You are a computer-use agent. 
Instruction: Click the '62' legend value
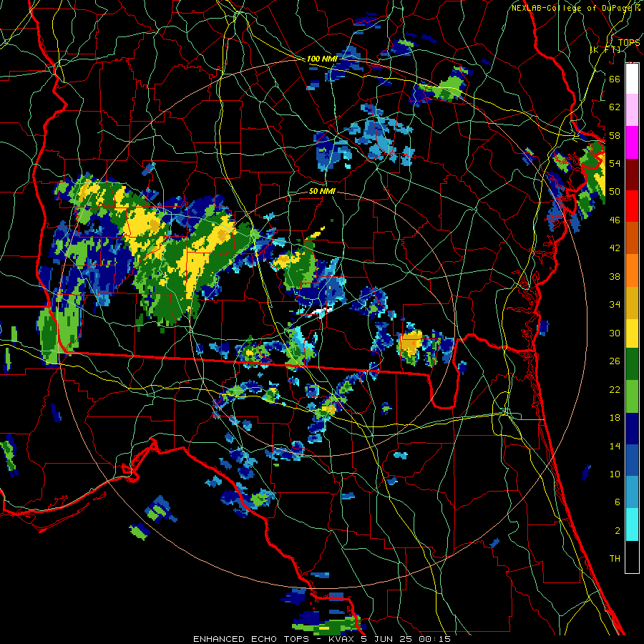point(615,107)
